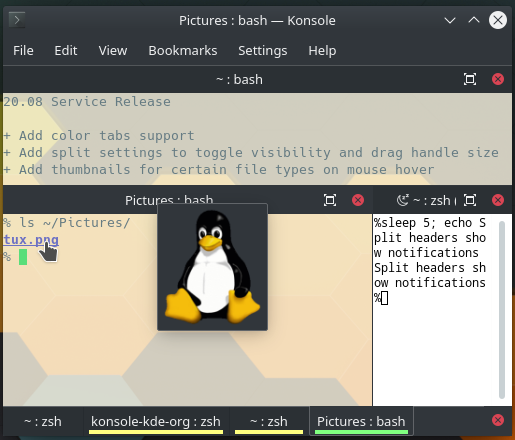Click the Konsole terminal icon in title bar
The image size is (515, 440).
17,20
